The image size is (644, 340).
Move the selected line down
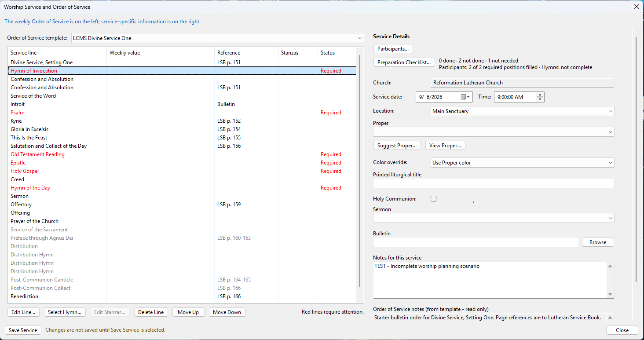point(227,312)
